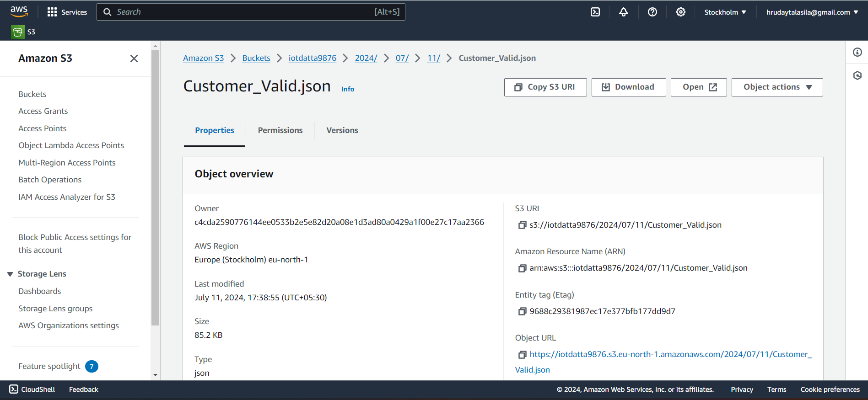
Task: Open the help question mark icon
Action: point(652,12)
